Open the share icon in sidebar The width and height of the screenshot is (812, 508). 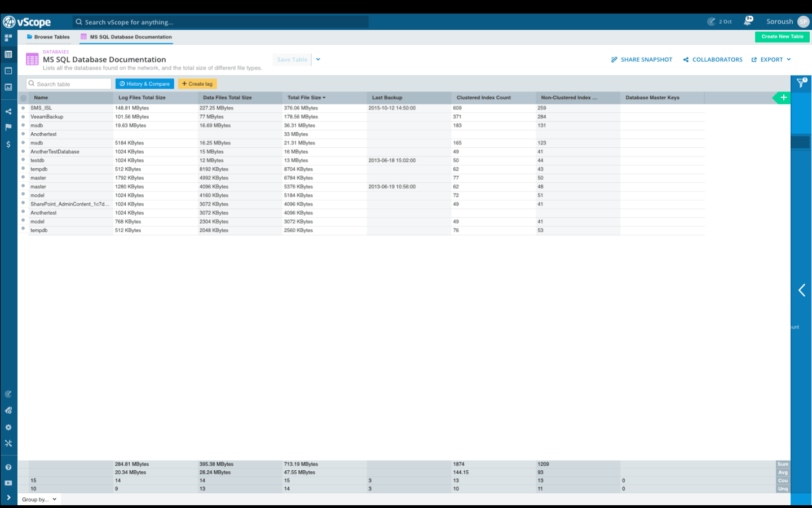click(8, 112)
